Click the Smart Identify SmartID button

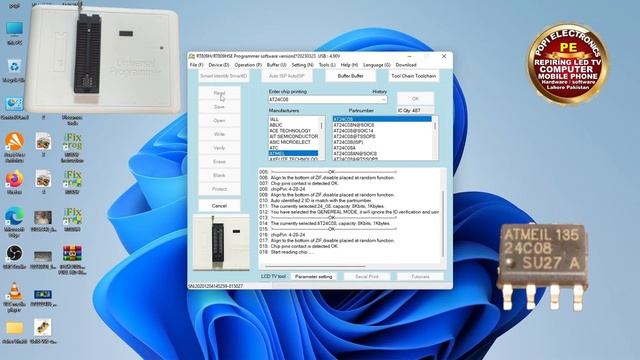point(224,76)
